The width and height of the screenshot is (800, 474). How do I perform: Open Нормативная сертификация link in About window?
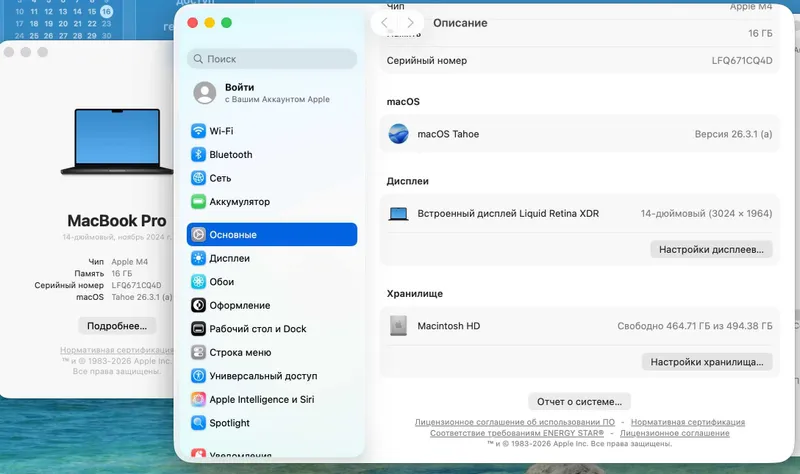[117, 350]
